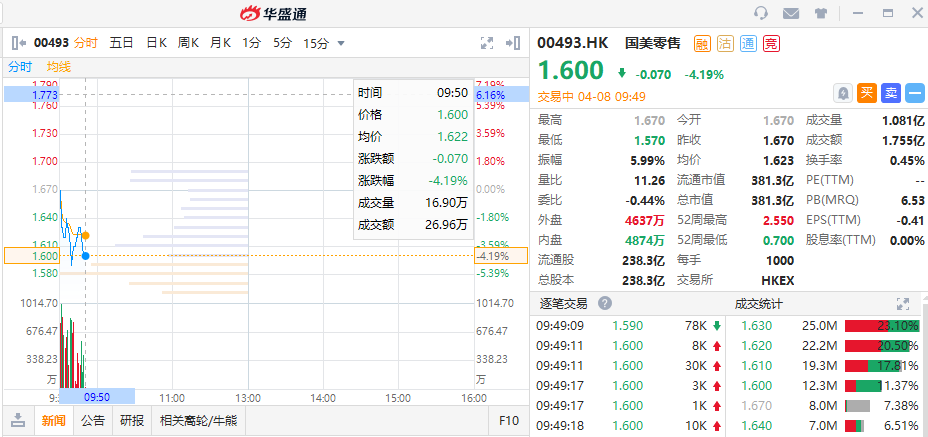Switch to 日K chart tab
The height and width of the screenshot is (437, 928).
click(x=157, y=43)
